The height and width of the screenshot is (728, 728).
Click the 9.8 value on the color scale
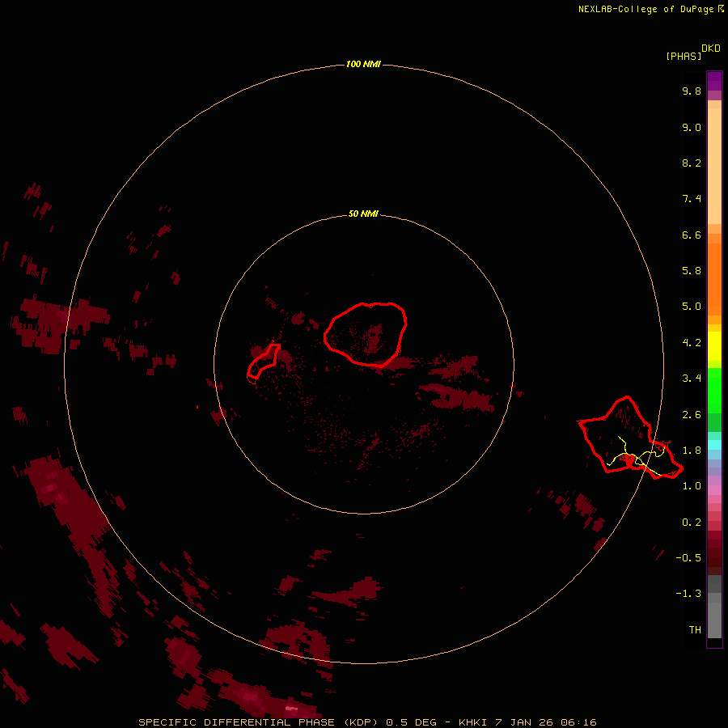(692, 91)
